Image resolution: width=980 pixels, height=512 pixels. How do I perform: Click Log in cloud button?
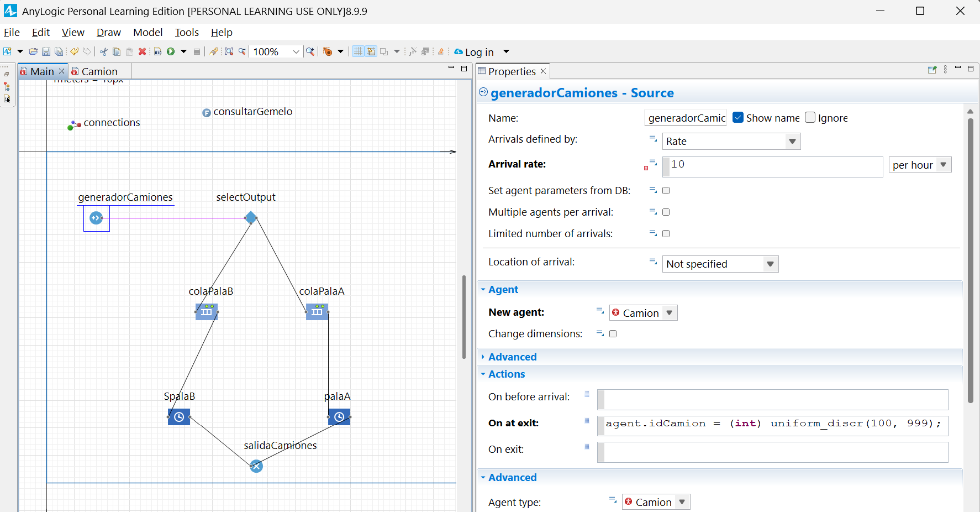(474, 52)
